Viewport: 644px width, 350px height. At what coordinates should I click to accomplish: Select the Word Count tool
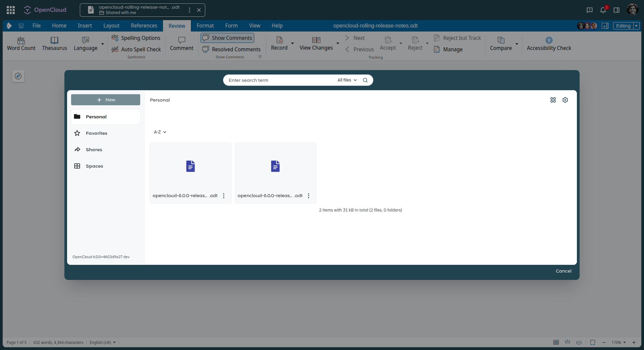pyautogui.click(x=21, y=44)
